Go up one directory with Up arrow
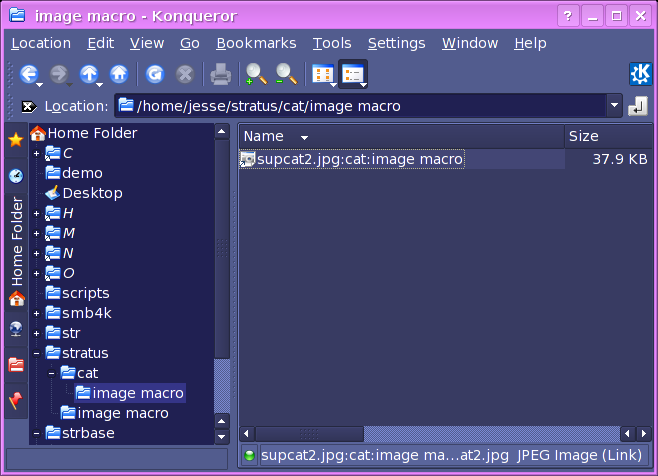 pos(89,74)
